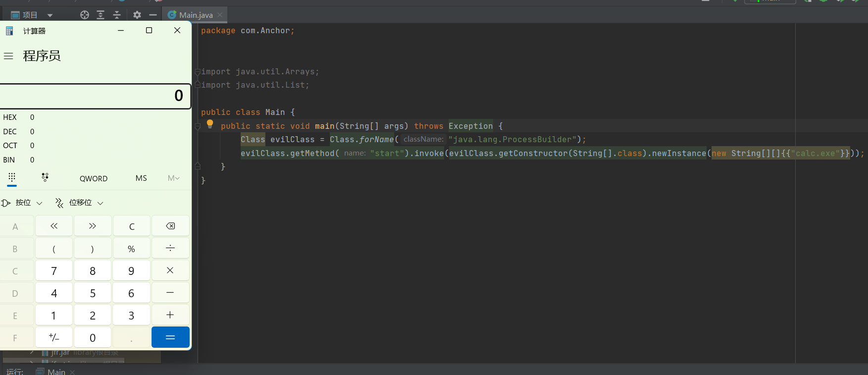
Task: Switch to the bit toggling keypad
Action: [x=45, y=177]
